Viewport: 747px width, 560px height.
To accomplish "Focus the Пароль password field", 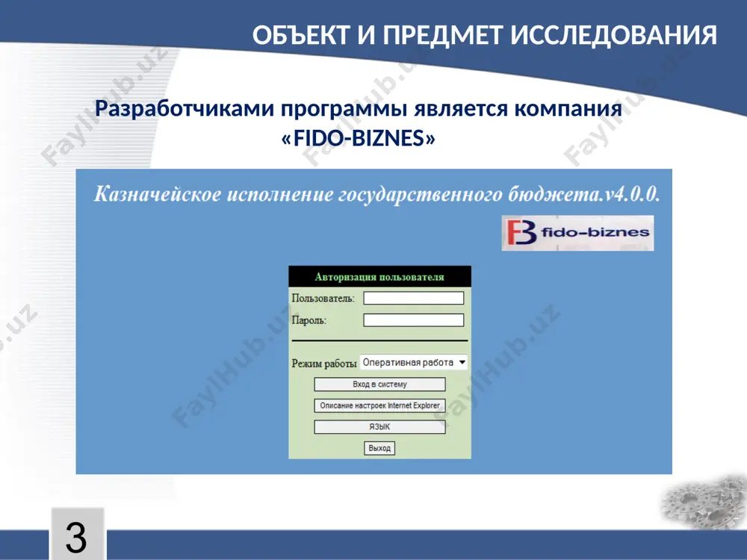I will [x=414, y=320].
